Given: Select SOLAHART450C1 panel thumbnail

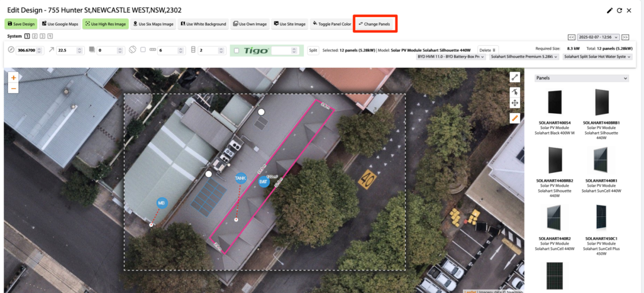Looking at the screenshot, I should [x=601, y=218].
